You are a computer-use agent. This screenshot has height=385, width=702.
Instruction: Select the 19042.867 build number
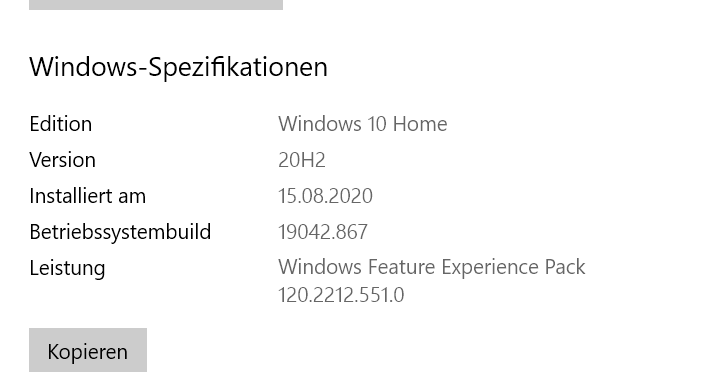323,232
